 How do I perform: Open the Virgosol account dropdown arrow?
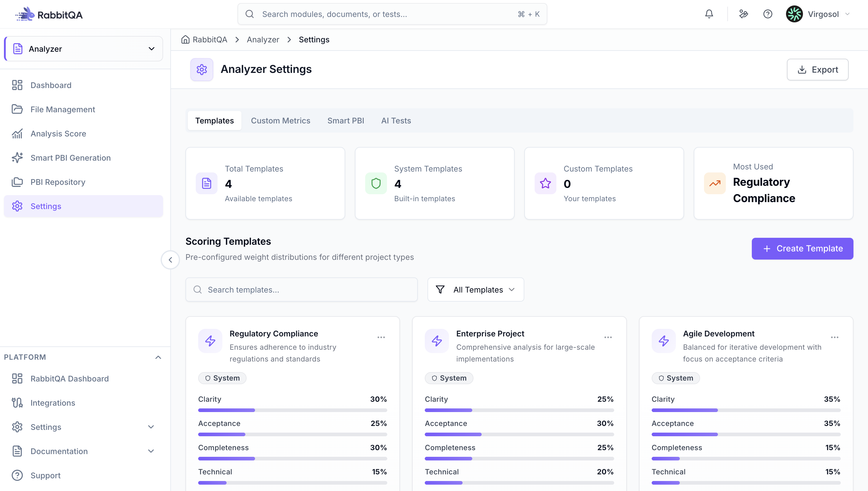[847, 14]
